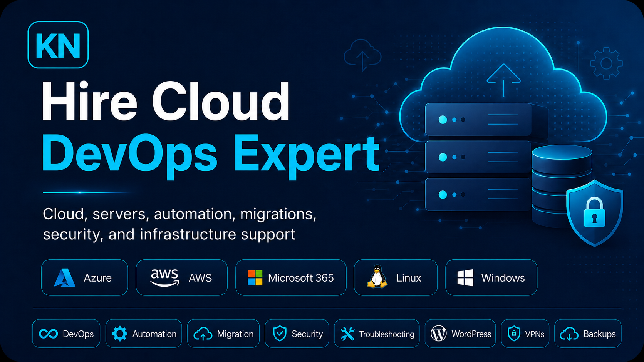This screenshot has width=644, height=362.
Task: Select the AWS label text
Action: coord(200,278)
